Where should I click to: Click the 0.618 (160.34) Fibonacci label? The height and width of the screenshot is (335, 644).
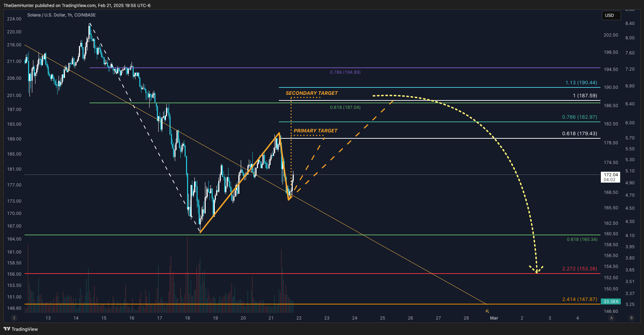click(x=582, y=239)
